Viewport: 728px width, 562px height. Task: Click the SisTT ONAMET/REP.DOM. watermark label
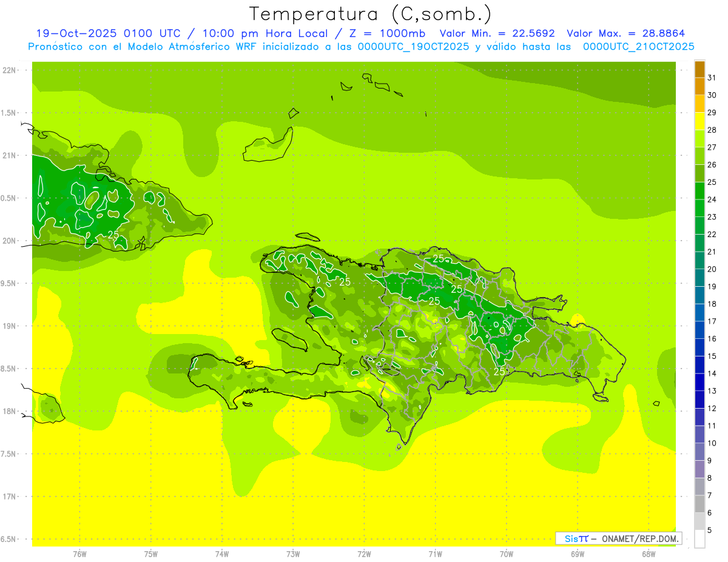(x=619, y=538)
